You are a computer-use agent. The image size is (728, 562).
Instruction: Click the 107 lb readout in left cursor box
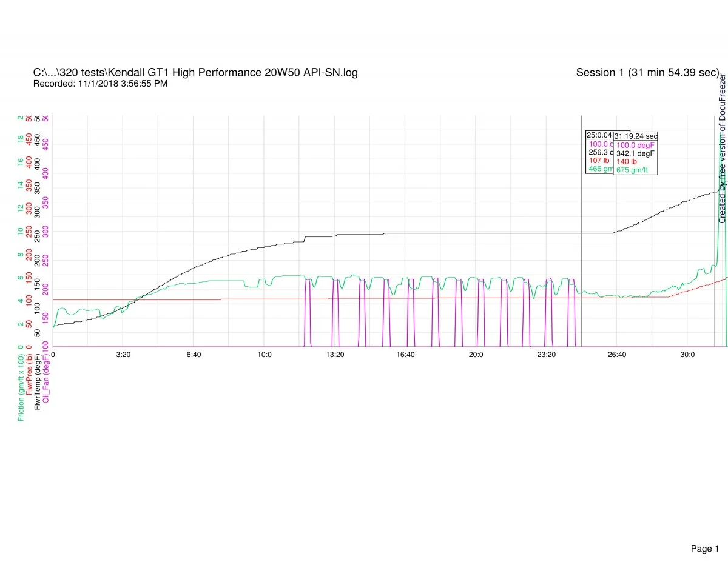[x=599, y=161]
